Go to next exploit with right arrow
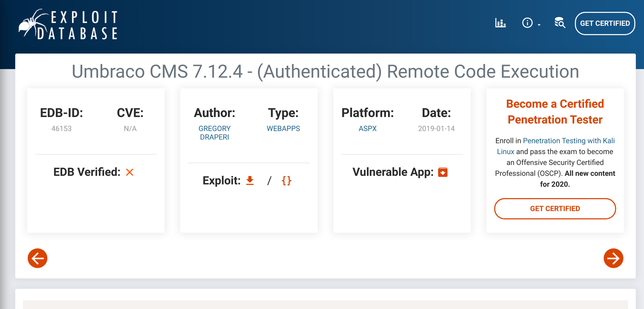The height and width of the screenshot is (309, 644). coord(613,258)
